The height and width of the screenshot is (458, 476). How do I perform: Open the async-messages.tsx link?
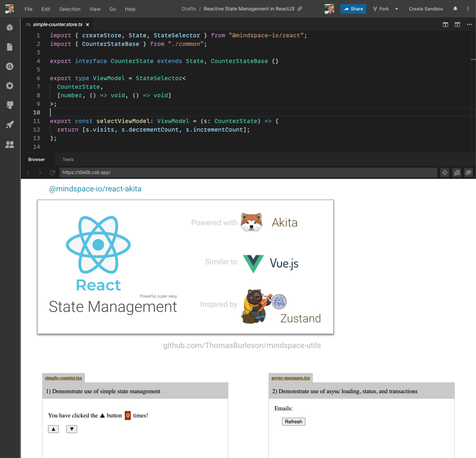291,378
